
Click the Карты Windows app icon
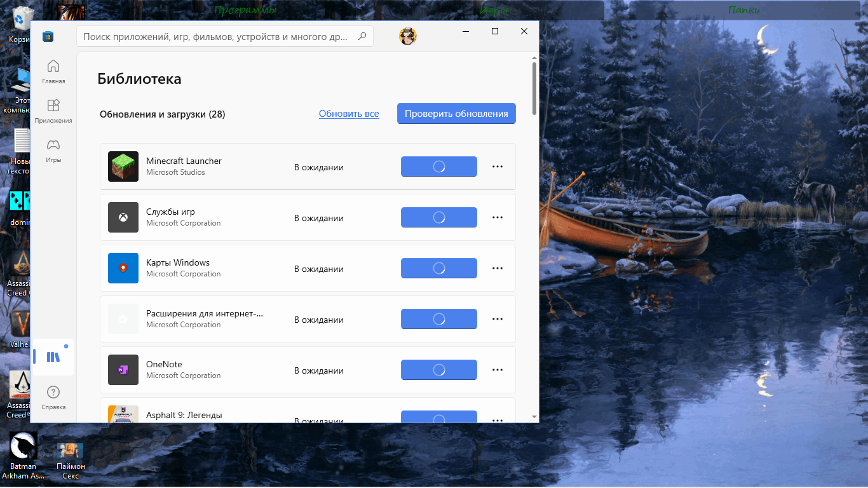click(123, 268)
